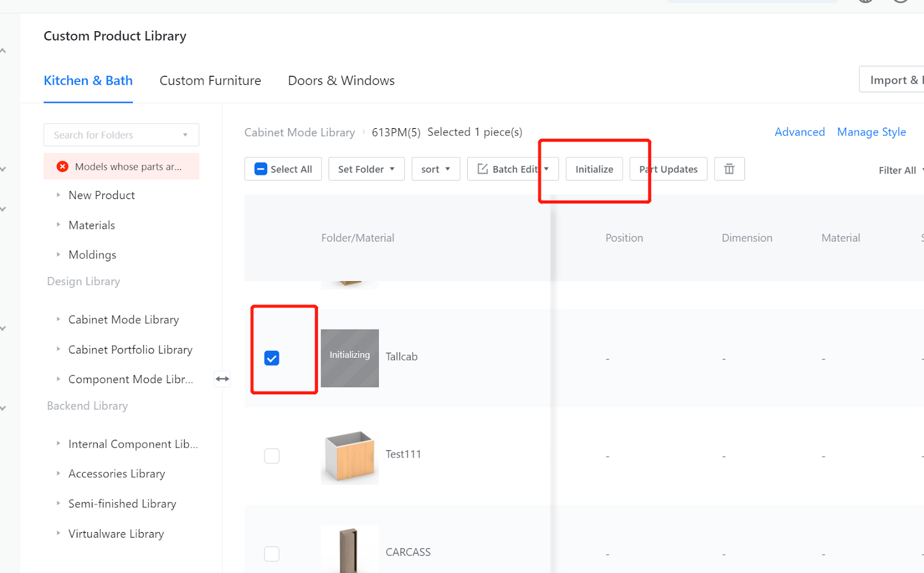
Task: Switch to Custom Furniture tab
Action: pos(210,81)
